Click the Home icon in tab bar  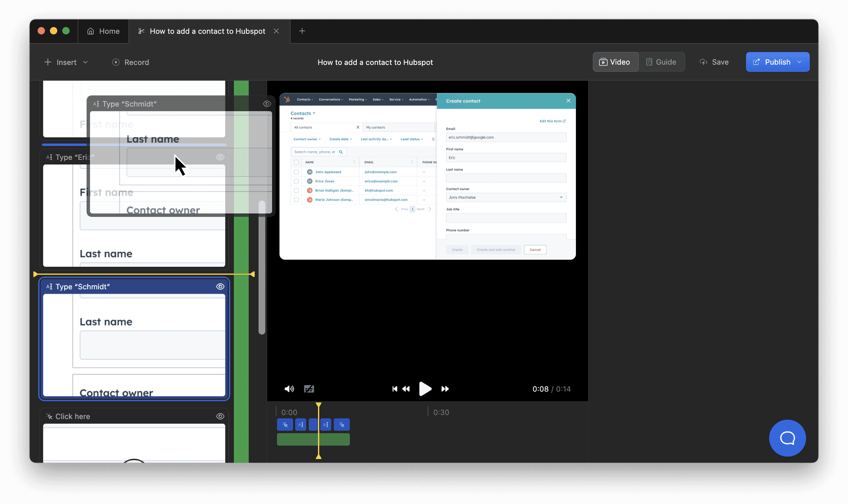pos(91,31)
